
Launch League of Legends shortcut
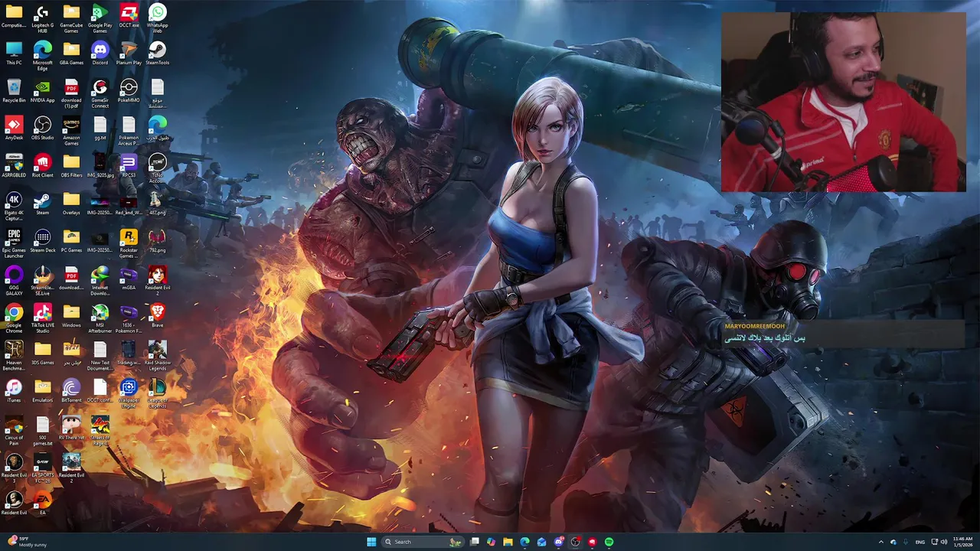pos(158,393)
